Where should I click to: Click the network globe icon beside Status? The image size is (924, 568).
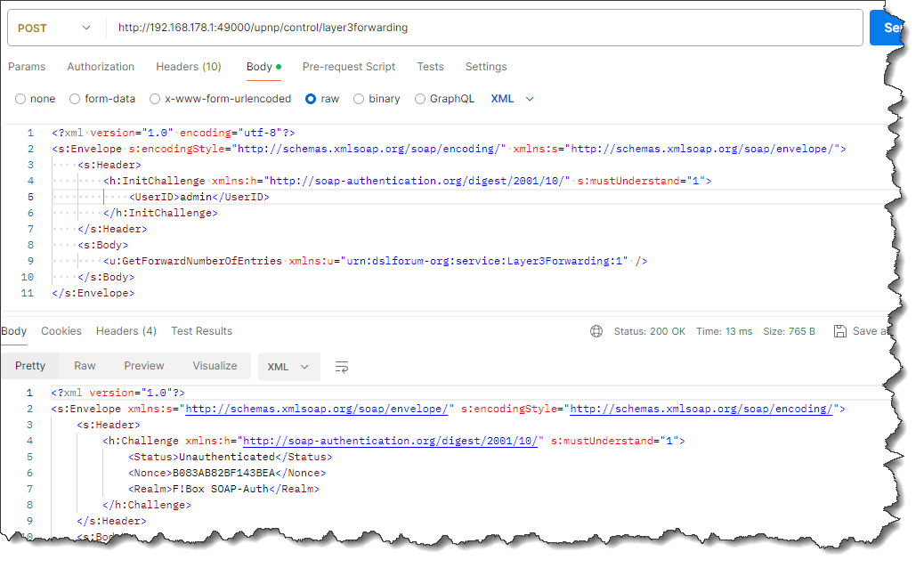596,331
